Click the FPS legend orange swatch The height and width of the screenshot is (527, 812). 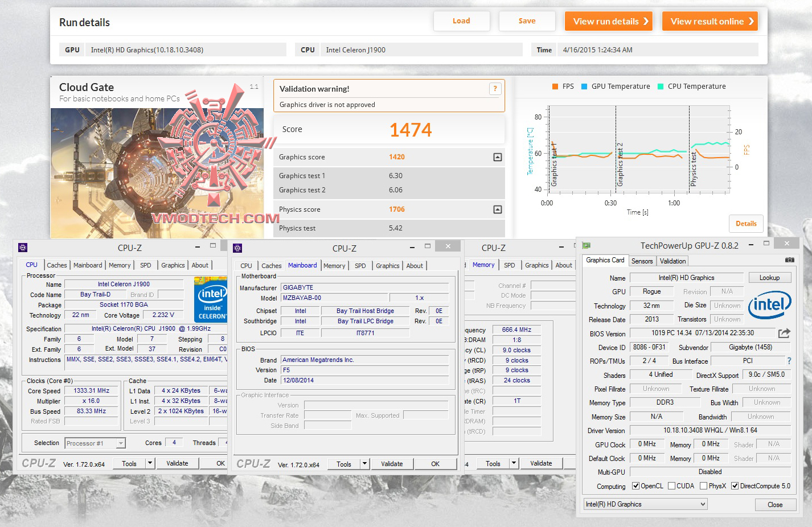click(555, 87)
